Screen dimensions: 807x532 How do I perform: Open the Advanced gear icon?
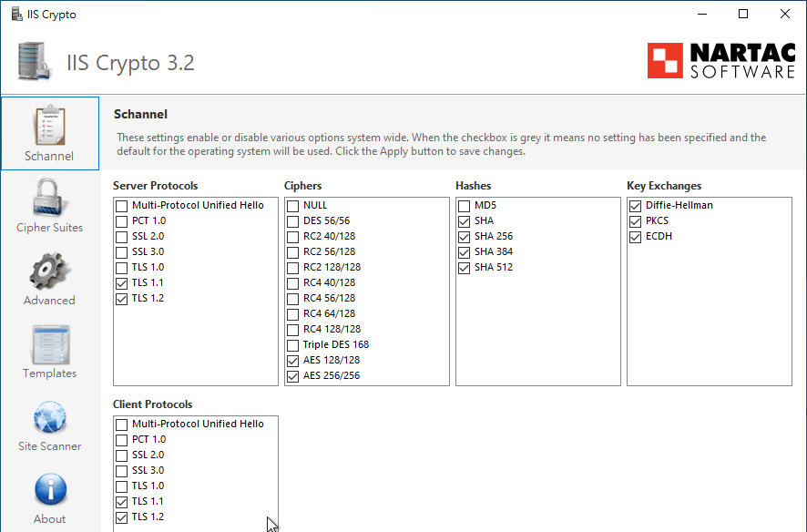point(49,271)
